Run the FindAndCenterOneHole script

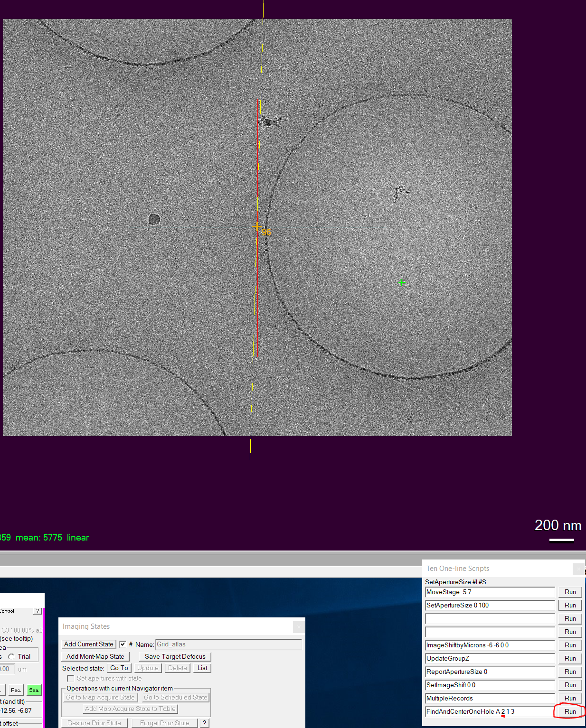click(x=570, y=711)
